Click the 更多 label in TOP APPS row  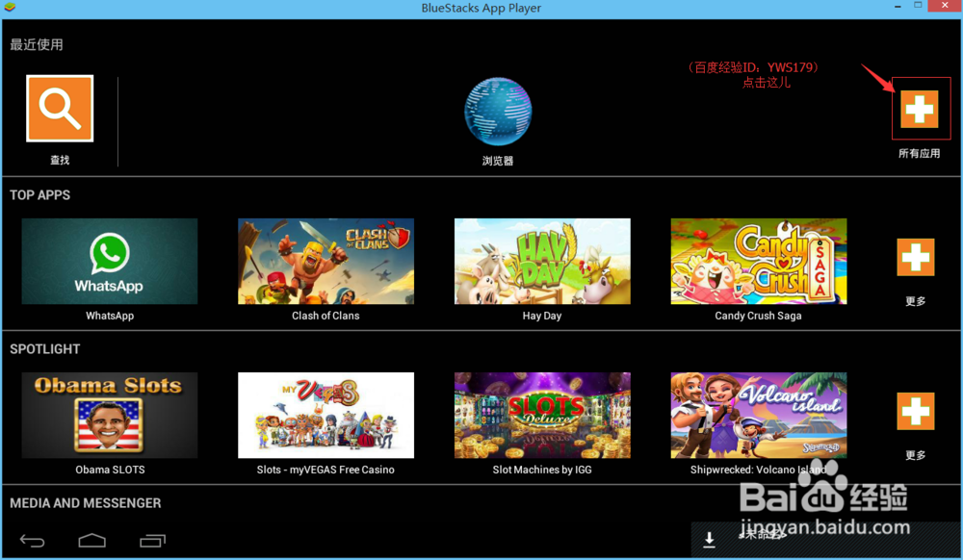[915, 301]
